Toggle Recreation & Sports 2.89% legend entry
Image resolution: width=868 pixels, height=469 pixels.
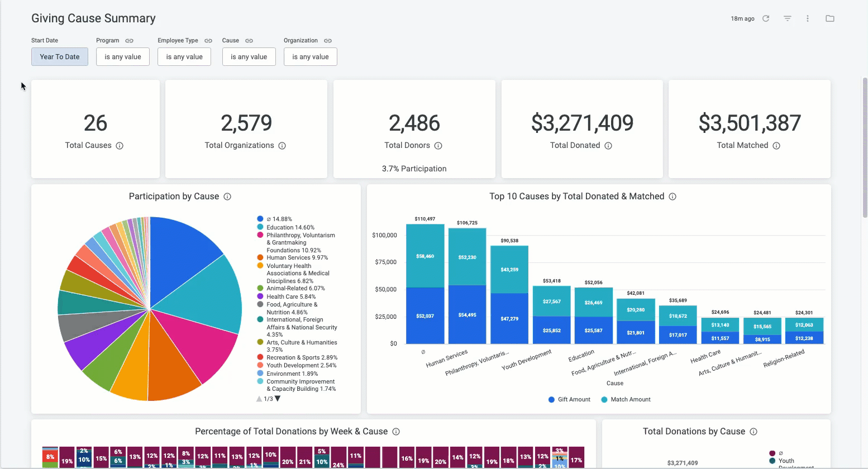coord(297,357)
